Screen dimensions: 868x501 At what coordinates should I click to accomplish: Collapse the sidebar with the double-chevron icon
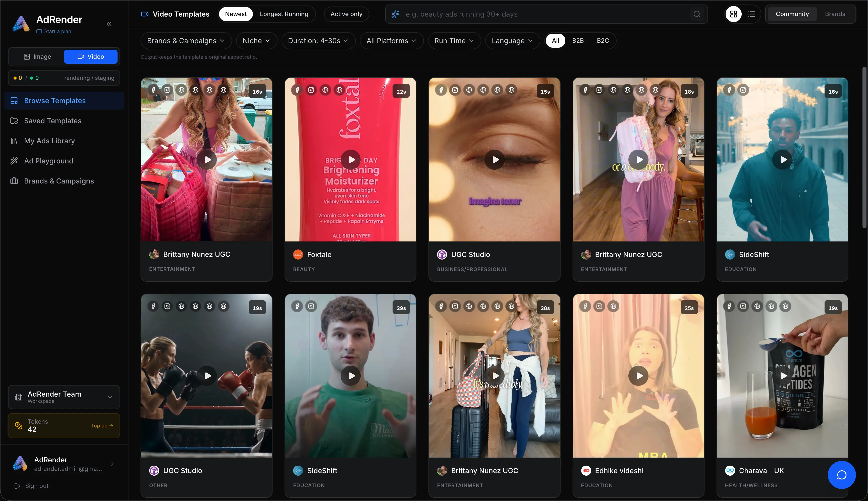(x=109, y=24)
